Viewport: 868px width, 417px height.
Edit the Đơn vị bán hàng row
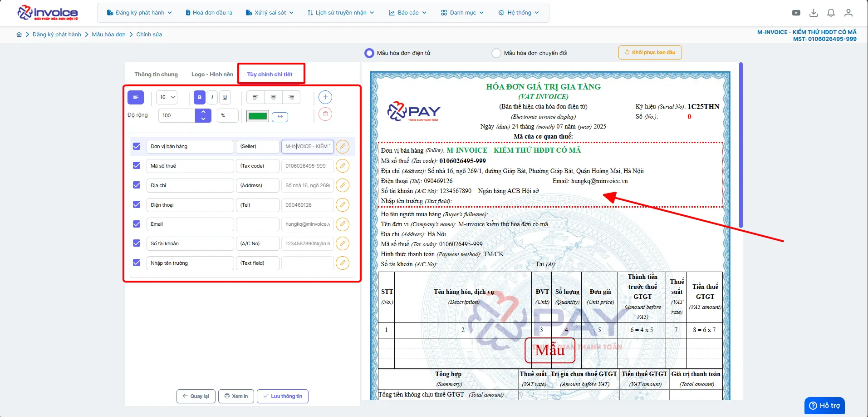(343, 146)
